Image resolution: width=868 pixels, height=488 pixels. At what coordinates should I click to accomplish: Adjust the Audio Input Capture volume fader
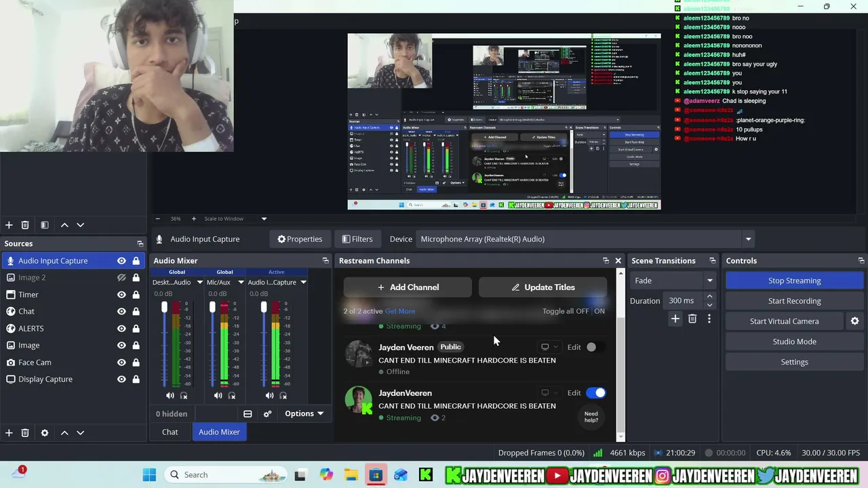tap(264, 308)
